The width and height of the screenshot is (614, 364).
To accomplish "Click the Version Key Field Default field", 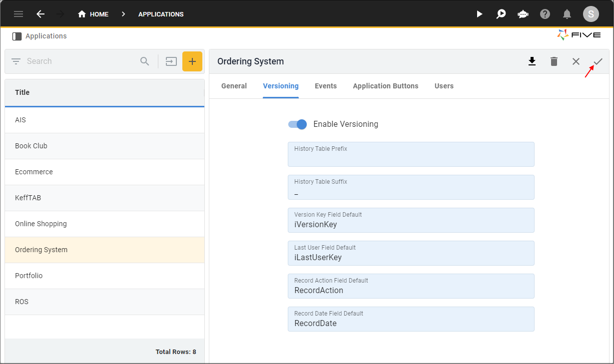I will point(411,220).
